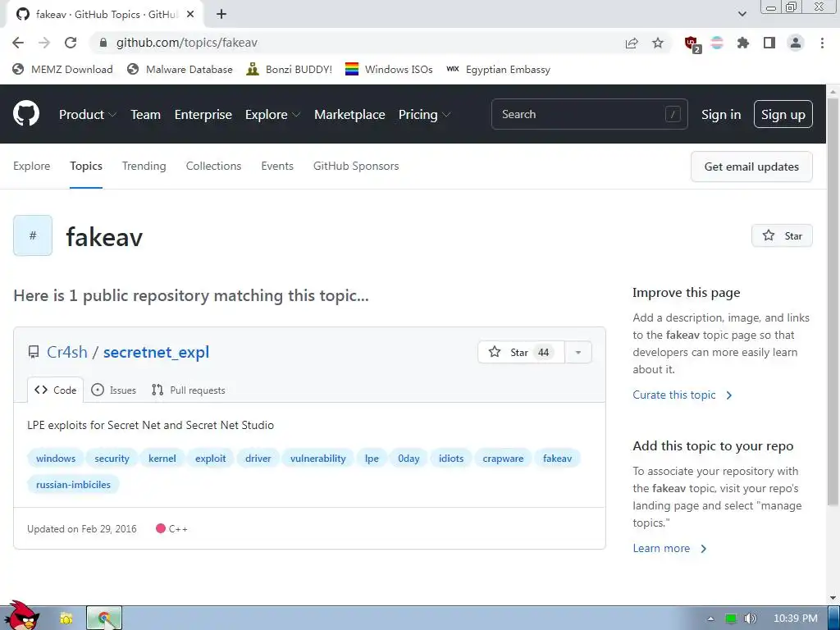
Task: Open the Chrome profile avatar
Action: (796, 43)
